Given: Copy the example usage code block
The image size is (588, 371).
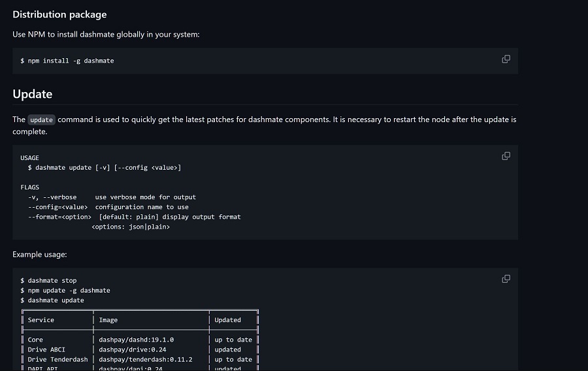Looking at the screenshot, I should click(x=506, y=279).
